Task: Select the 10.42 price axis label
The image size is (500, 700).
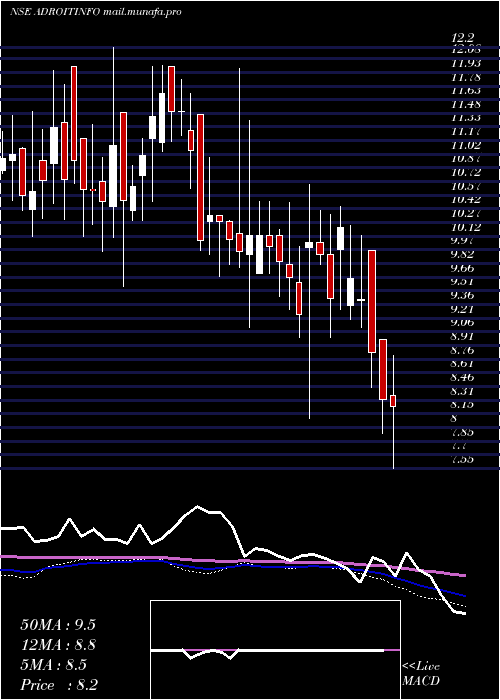Action: tap(466, 200)
